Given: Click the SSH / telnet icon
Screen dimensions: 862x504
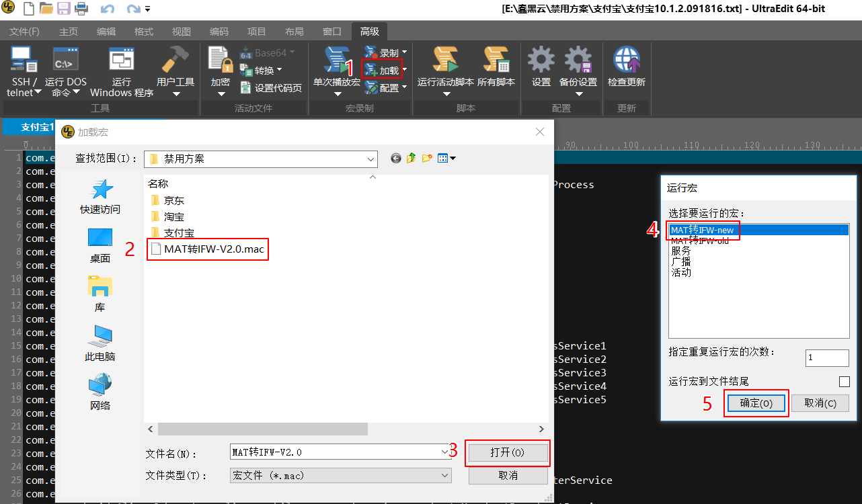Looking at the screenshot, I should click(x=24, y=60).
